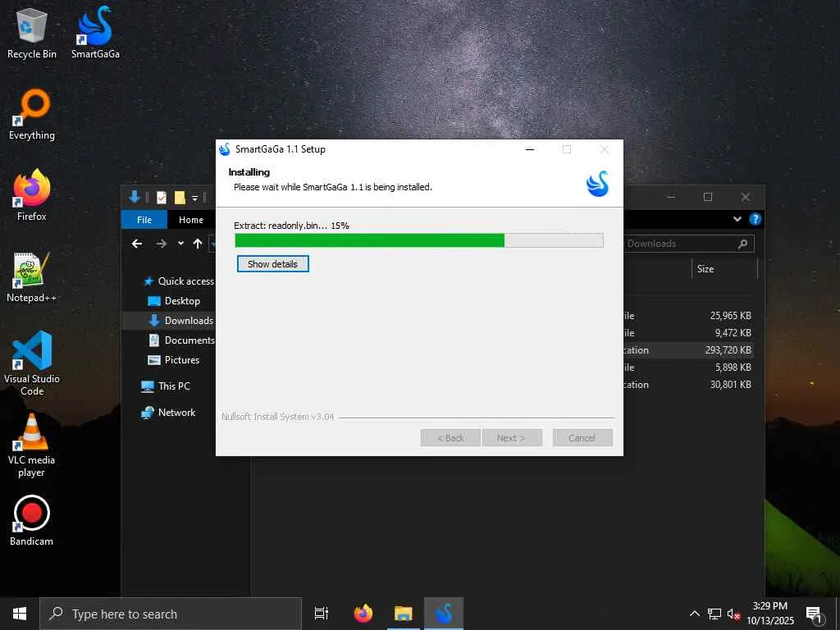Maximize the File Explorer window
The height and width of the screenshot is (630, 840).
pyautogui.click(x=708, y=197)
